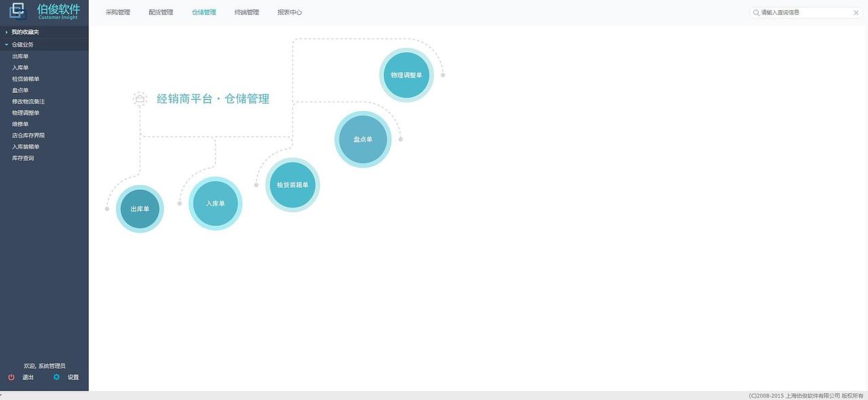This screenshot has width=868, height=400.
Task: Click the 我的收藏夹 label
Action: click(25, 32)
